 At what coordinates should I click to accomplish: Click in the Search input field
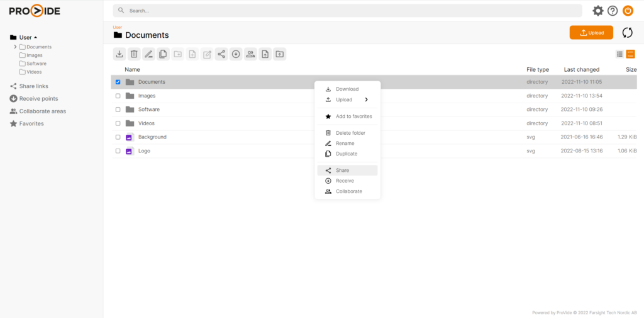[x=347, y=11]
